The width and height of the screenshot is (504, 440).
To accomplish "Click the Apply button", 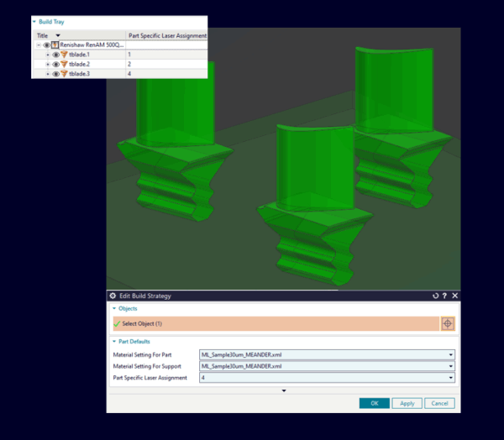I will click(x=407, y=403).
